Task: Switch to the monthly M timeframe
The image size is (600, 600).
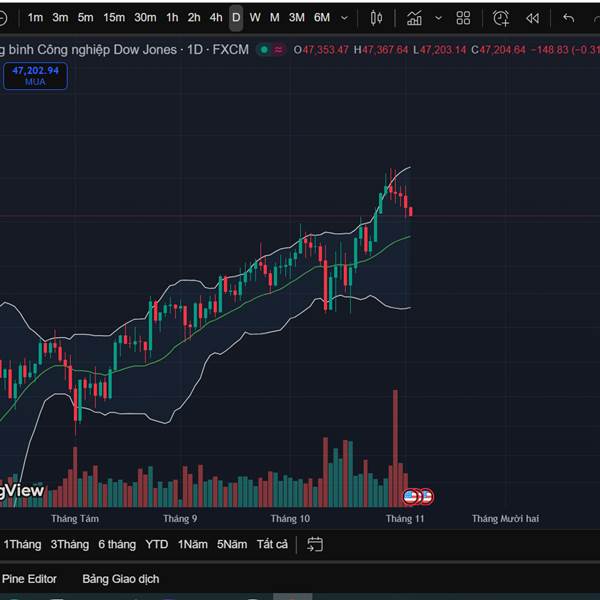Action: (274, 18)
